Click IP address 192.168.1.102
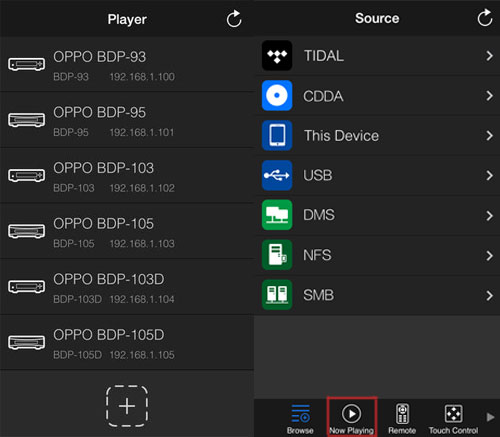Screen dimensions: 500x437 (x=142, y=188)
